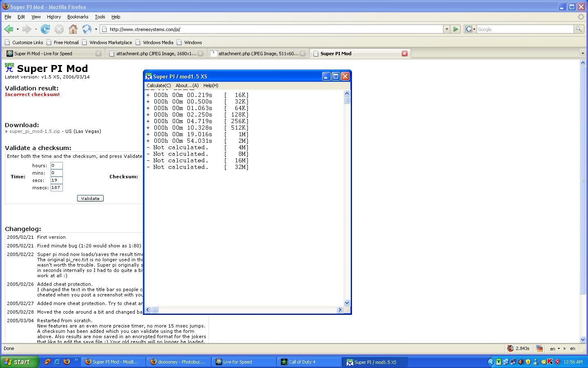Click Firefox page scrollbar down arrow
This screenshot has width=588, height=368.
click(583, 339)
